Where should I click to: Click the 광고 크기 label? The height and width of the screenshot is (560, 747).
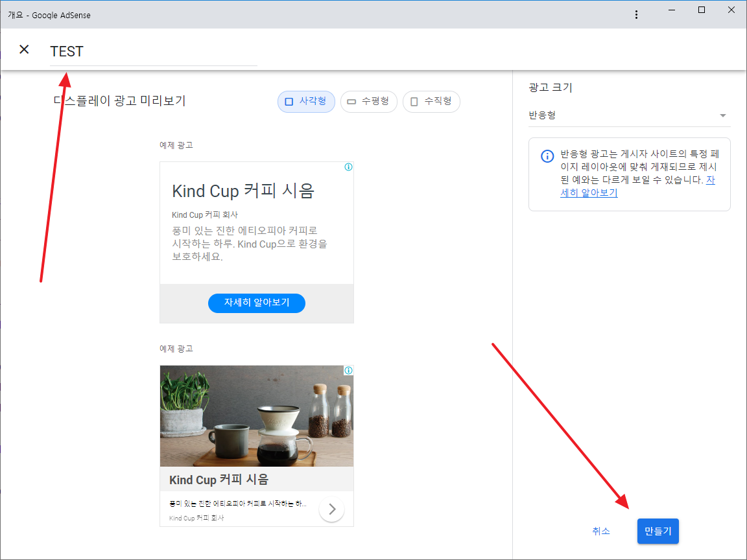tap(551, 87)
